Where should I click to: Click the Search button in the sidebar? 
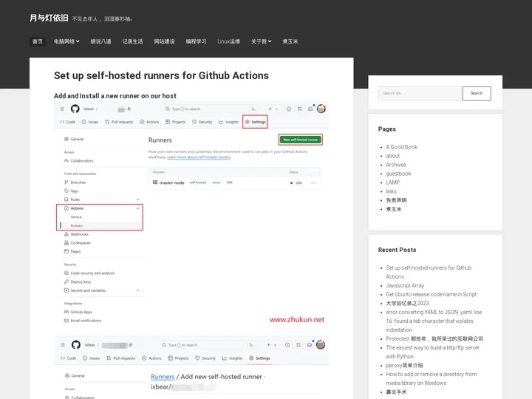coord(477,93)
